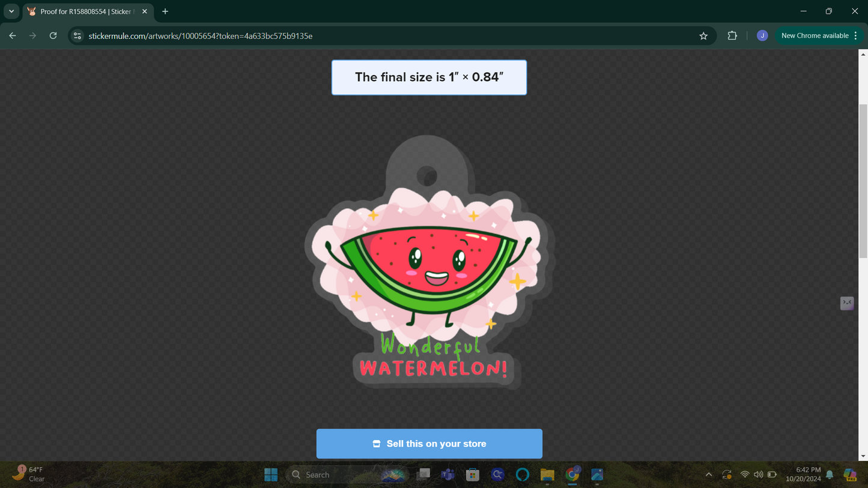Click the browser back arrow
The height and width of the screenshot is (488, 868).
coord(13,36)
